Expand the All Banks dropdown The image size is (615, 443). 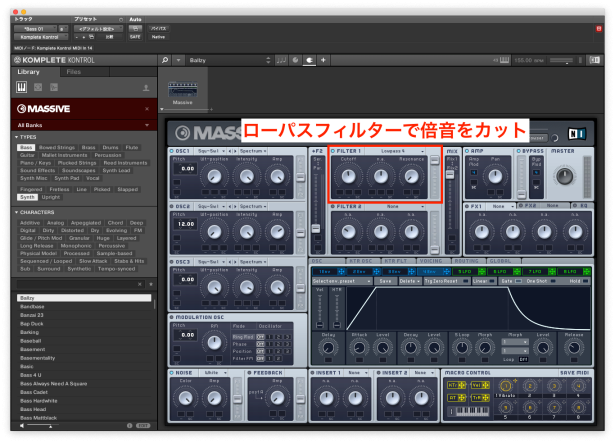tap(147, 124)
